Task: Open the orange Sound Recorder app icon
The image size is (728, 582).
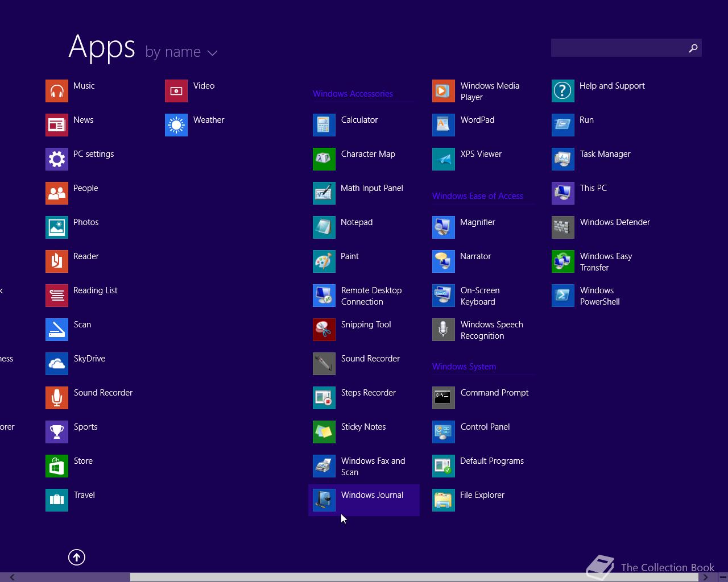Action: point(57,398)
